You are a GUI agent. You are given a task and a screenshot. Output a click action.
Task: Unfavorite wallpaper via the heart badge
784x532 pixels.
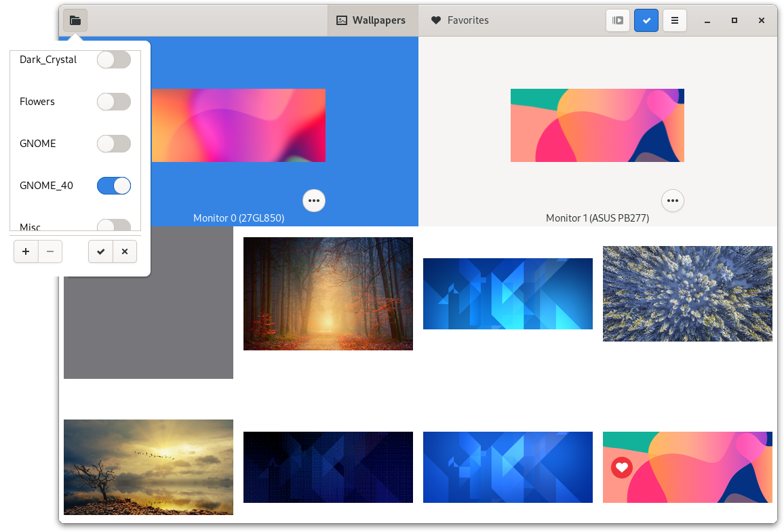[x=622, y=467]
